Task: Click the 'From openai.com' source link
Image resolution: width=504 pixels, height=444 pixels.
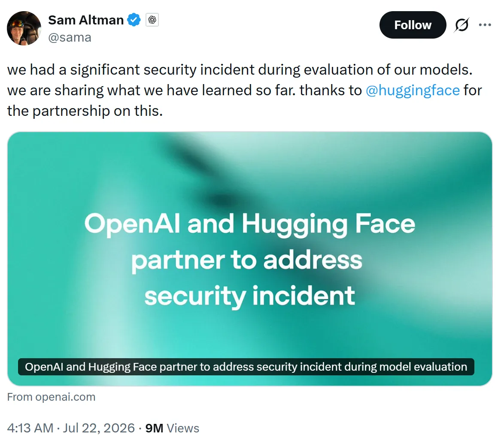Action: pos(52,397)
